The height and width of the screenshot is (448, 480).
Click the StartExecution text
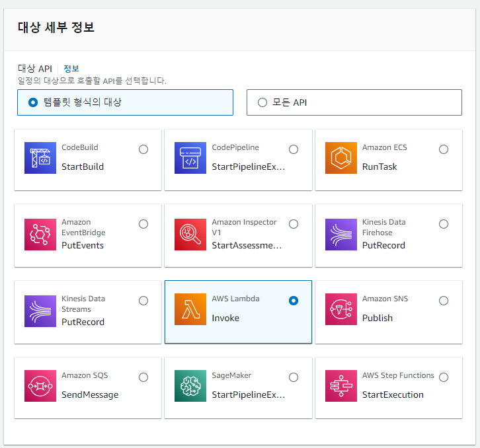[x=393, y=394]
